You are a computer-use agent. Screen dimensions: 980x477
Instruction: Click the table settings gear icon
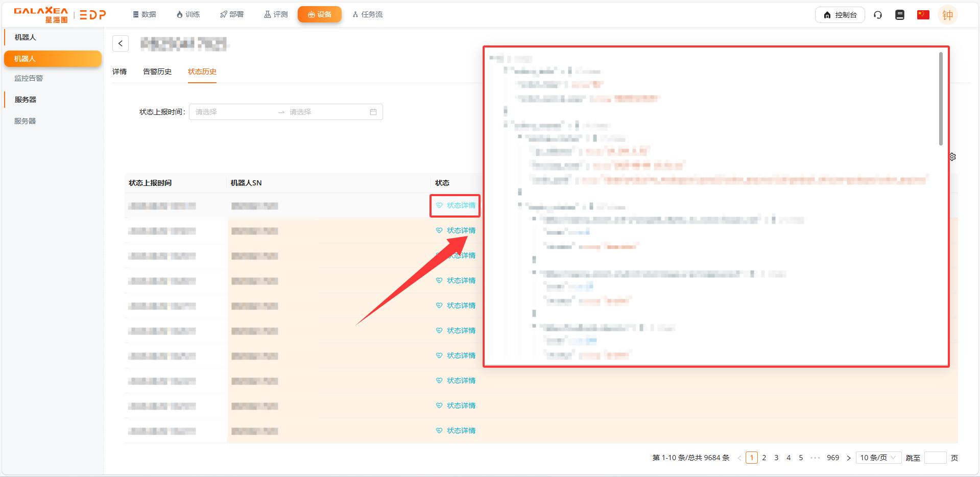pyautogui.click(x=953, y=157)
